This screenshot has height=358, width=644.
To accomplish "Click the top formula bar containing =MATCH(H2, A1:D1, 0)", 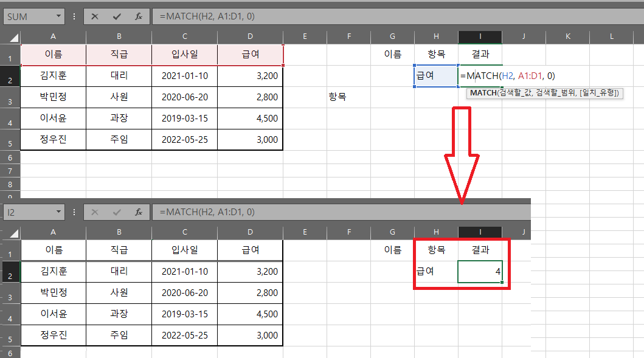I will coord(398,17).
